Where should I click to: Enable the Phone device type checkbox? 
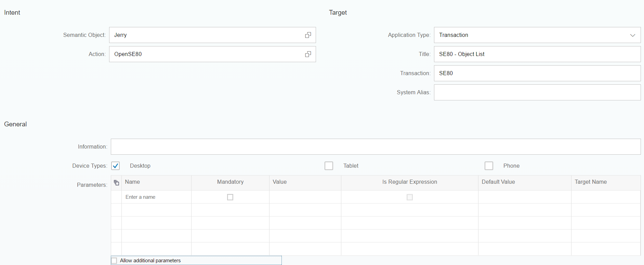click(489, 166)
